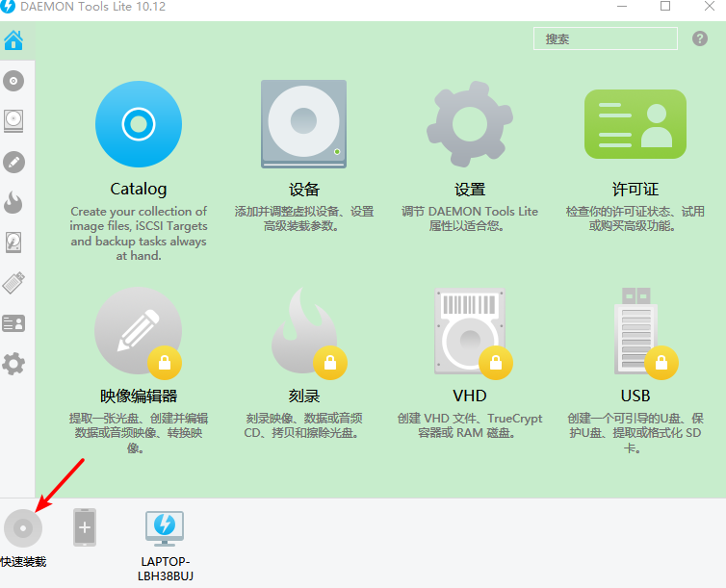The height and width of the screenshot is (588, 726).
Task: Click the 设备 heading label
Action: (x=303, y=189)
